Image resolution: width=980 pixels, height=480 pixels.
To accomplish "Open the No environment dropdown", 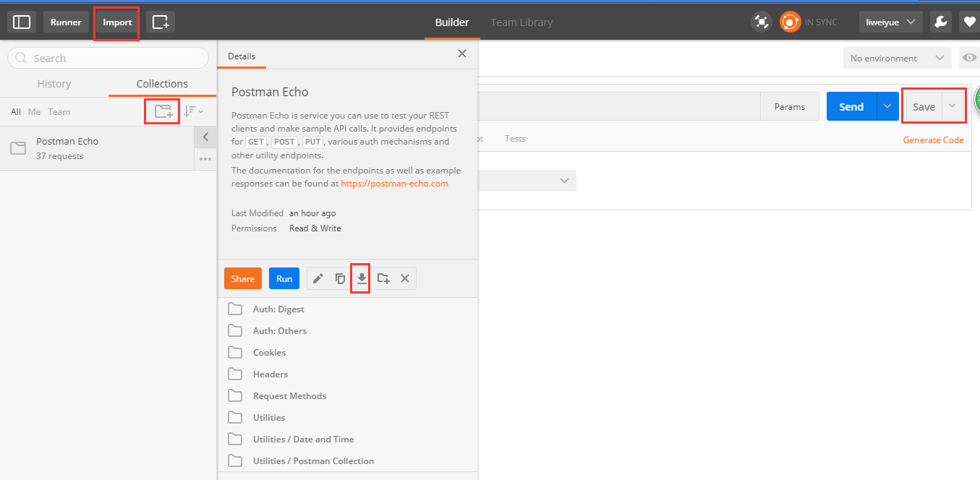I will (x=898, y=58).
